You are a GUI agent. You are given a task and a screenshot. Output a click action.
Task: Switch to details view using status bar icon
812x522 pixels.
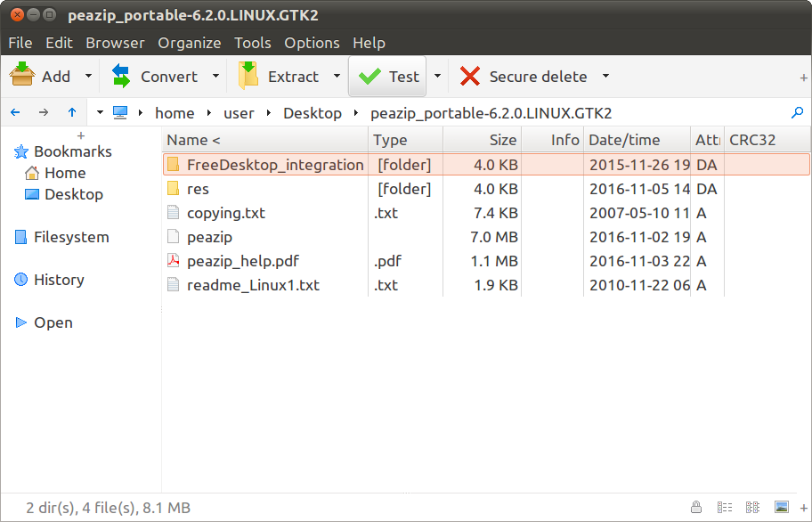click(x=723, y=508)
